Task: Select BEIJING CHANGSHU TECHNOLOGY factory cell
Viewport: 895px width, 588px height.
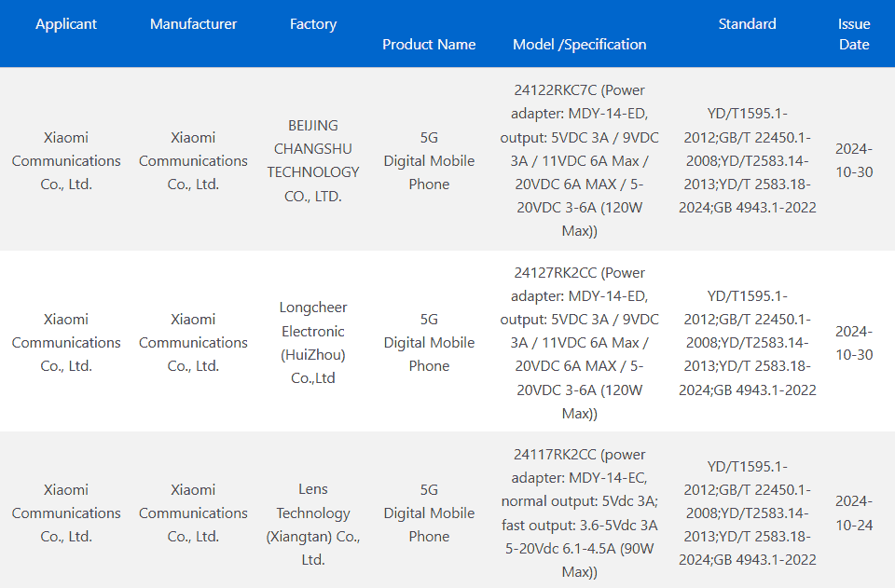Action: coord(312,160)
